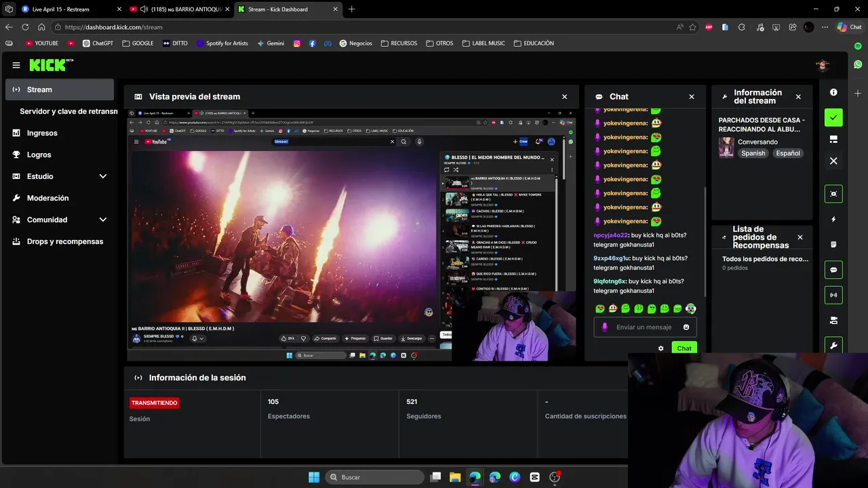Click the taskbar Buscar search box
The height and width of the screenshot is (488, 868).
pyautogui.click(x=374, y=477)
